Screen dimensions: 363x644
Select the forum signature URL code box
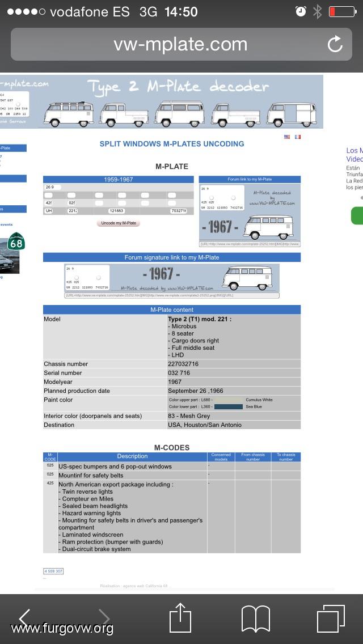click(172, 295)
